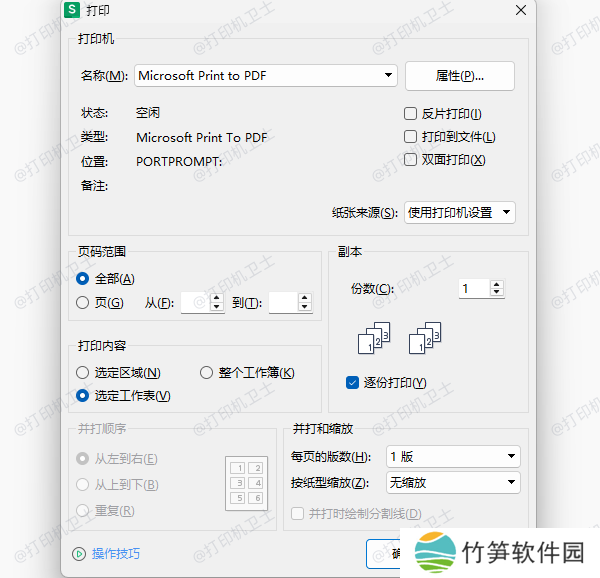Close the 打印 dialog window
The height and width of the screenshot is (578, 600).
520,10
